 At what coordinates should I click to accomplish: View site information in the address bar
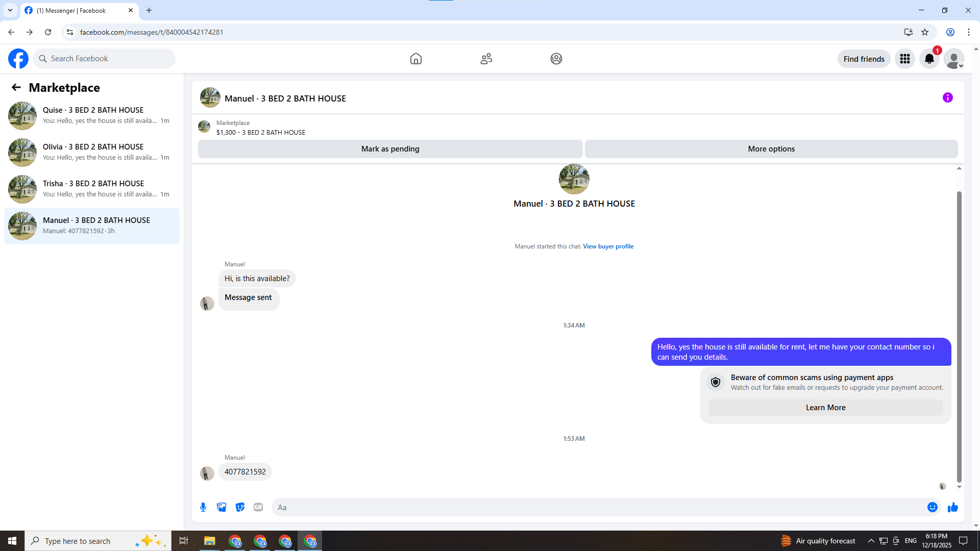pos(70,32)
